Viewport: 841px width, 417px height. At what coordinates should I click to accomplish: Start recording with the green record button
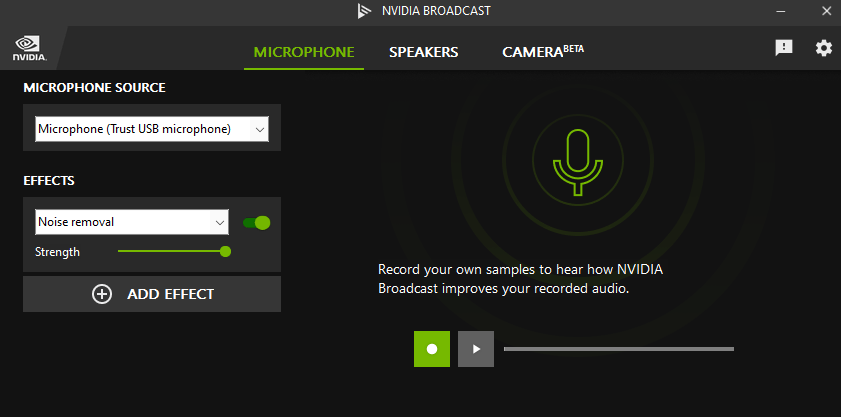click(432, 349)
